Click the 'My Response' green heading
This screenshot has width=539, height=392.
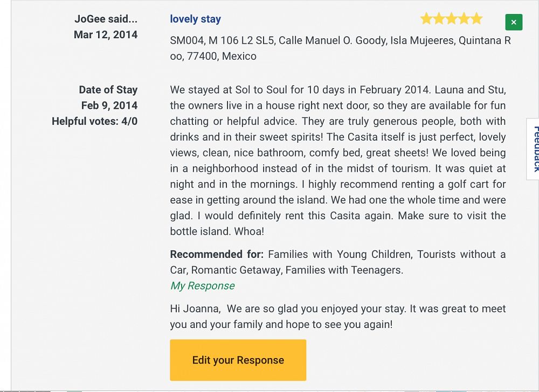(x=202, y=286)
